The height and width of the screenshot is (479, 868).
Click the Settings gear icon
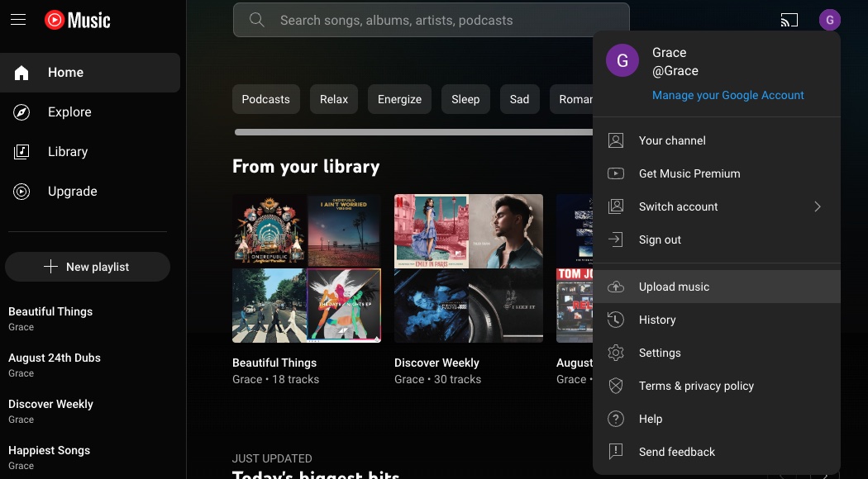point(616,353)
